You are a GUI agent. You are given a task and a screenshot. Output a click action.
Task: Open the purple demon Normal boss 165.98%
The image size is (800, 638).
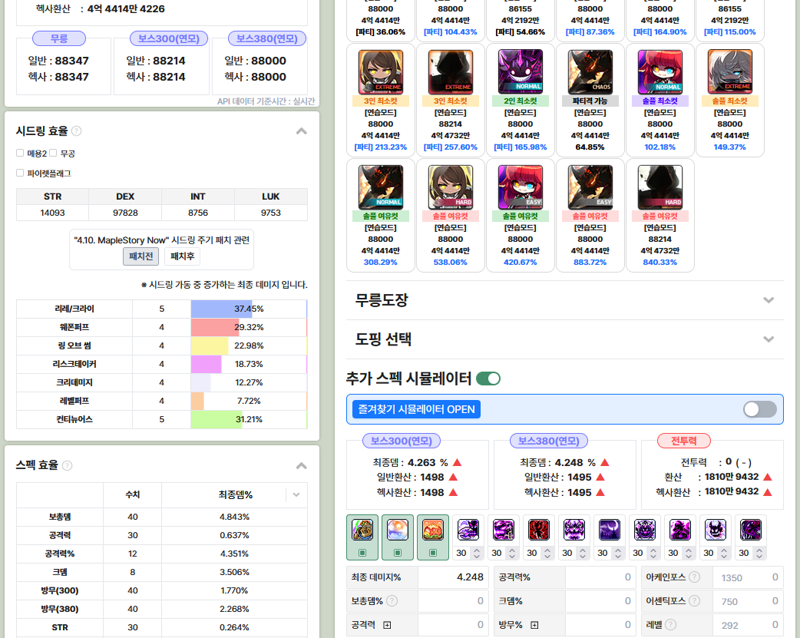[x=520, y=100]
